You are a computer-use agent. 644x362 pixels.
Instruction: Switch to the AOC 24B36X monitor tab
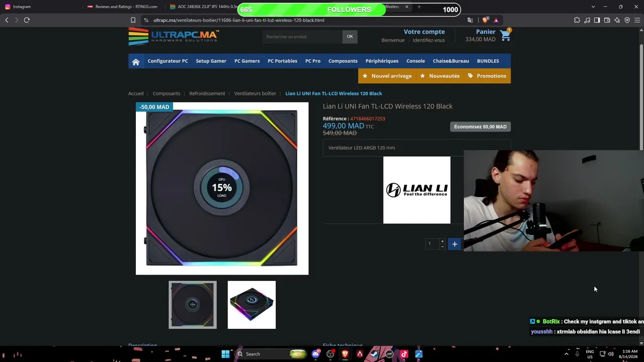(x=203, y=7)
